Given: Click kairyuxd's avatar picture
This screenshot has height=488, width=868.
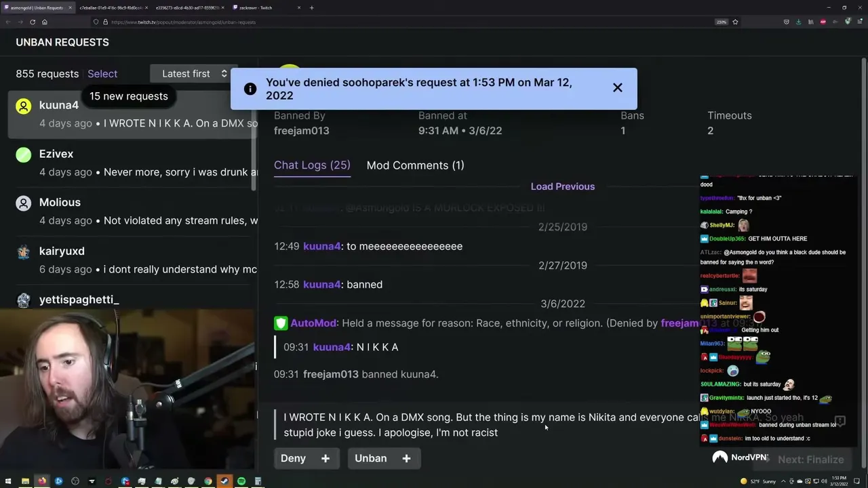Looking at the screenshot, I should tap(24, 252).
